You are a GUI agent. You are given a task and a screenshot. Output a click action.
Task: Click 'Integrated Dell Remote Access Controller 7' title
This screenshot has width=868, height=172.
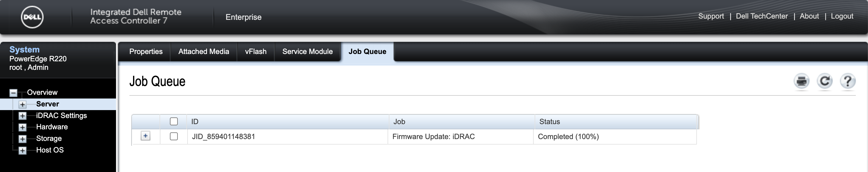(135, 16)
